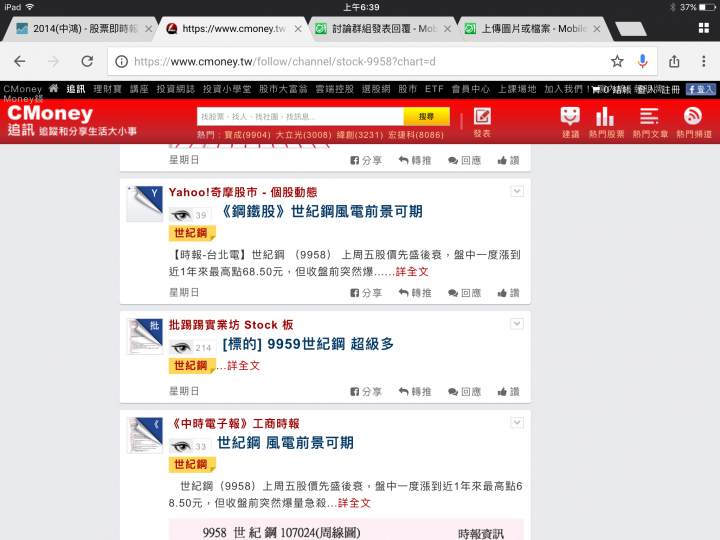The height and width of the screenshot is (540, 720).
Task: Click the 世紀鋼 tag on the 中時電子報 post
Action: 191,465
